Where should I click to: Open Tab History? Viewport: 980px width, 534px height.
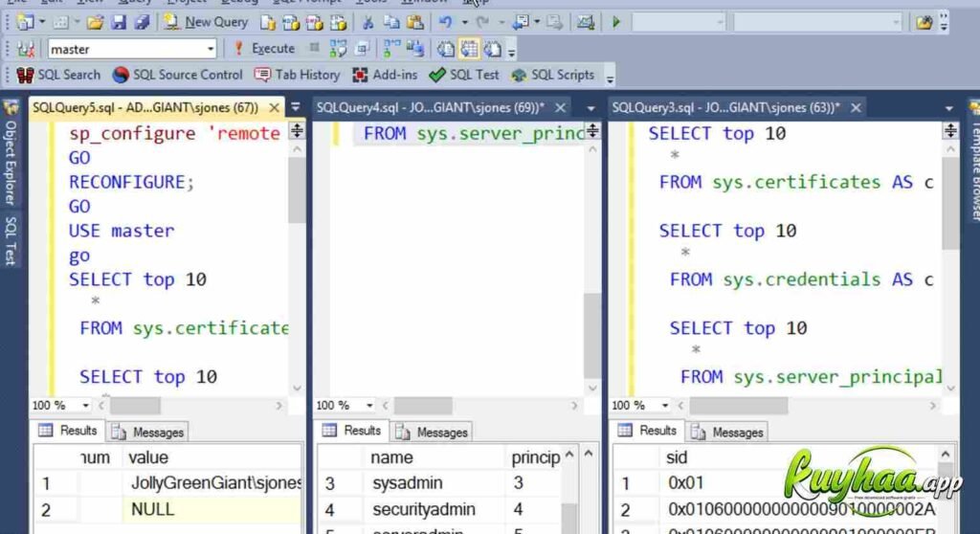[x=298, y=75]
